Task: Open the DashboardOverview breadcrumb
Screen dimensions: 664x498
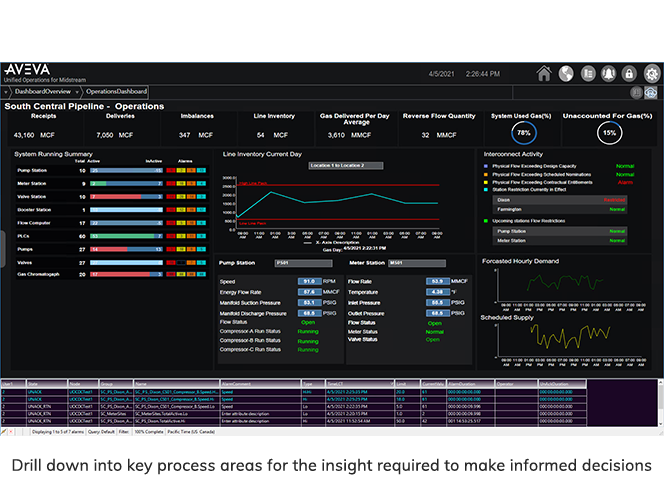Action: click(x=43, y=91)
